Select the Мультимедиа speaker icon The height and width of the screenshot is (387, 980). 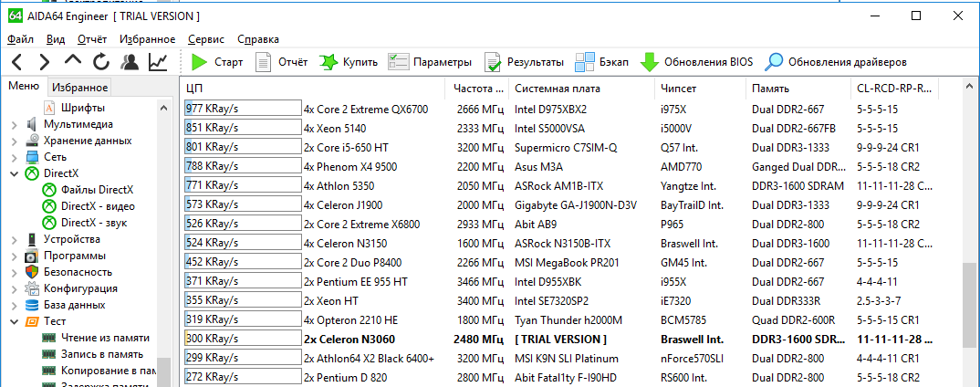point(33,124)
